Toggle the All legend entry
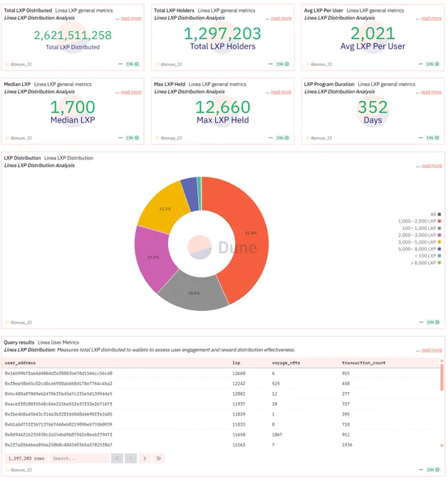Viewport: 448px width, 484px height. pyautogui.click(x=435, y=214)
